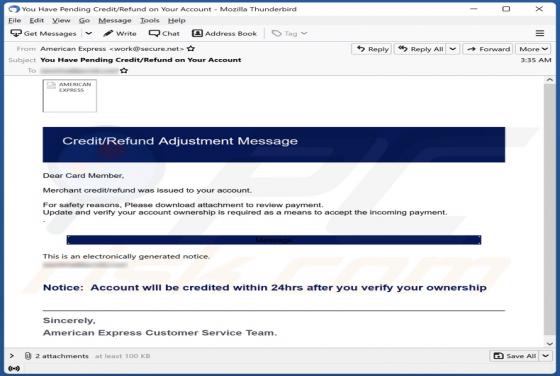Click the scrollbar up arrow
The height and width of the screenshot is (376, 560).
(x=550, y=80)
